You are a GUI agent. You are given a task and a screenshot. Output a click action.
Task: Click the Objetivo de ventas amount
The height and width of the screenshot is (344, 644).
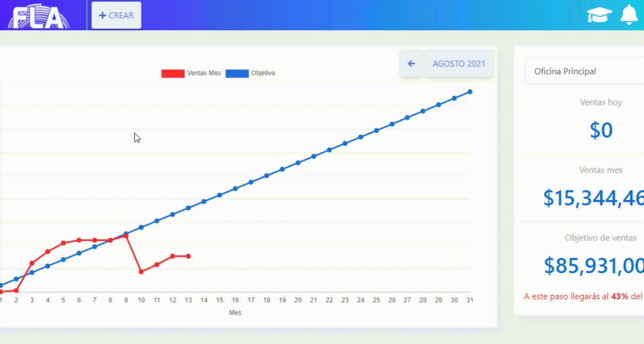593,266
